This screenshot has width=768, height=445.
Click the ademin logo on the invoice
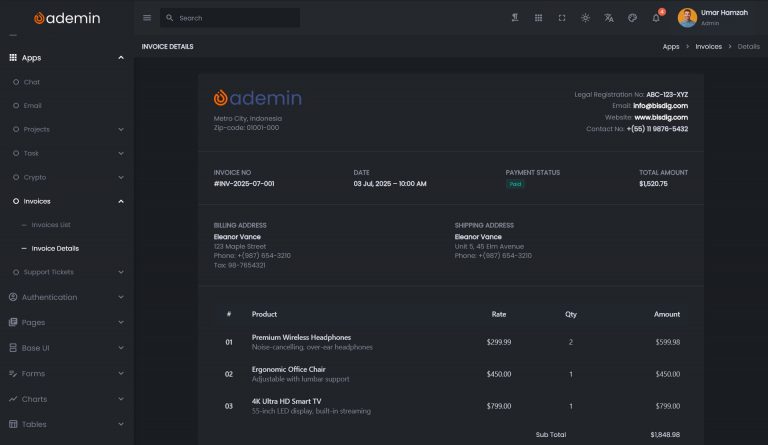[258, 98]
